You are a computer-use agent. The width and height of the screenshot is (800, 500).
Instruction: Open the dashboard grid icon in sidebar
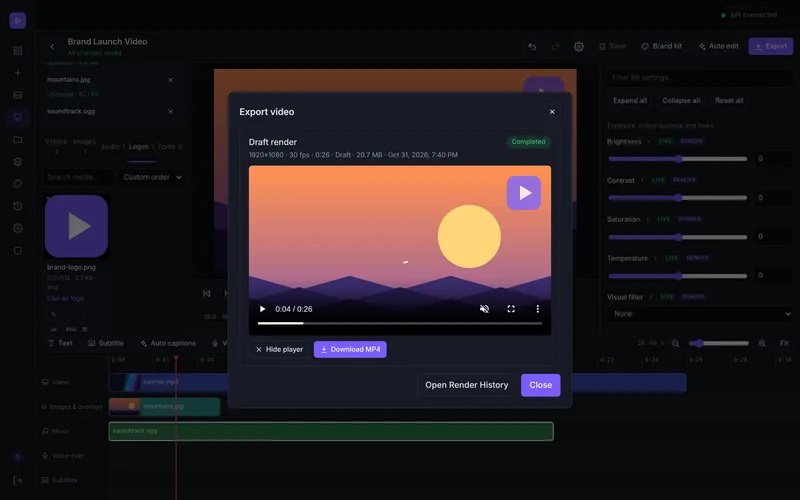click(x=18, y=51)
